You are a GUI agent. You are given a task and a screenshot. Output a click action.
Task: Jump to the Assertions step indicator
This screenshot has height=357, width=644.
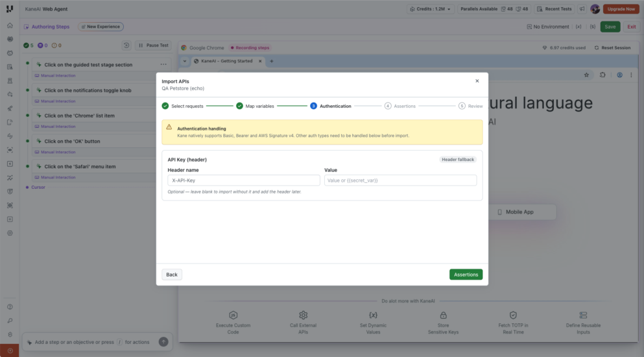point(400,106)
